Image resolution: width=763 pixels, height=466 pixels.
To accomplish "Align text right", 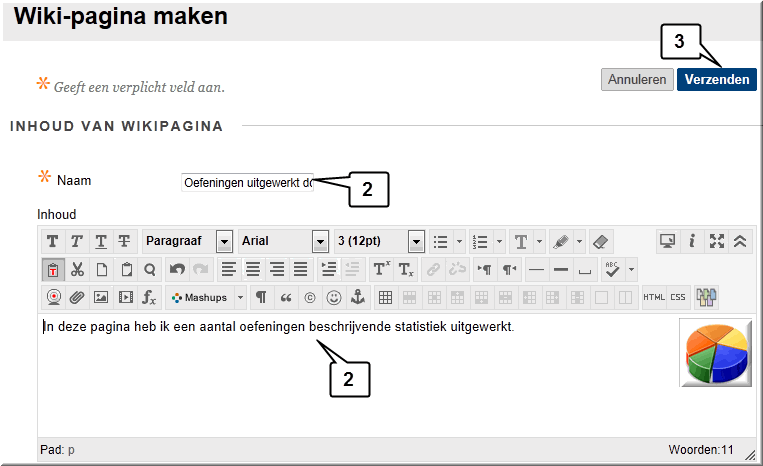I will click(277, 269).
